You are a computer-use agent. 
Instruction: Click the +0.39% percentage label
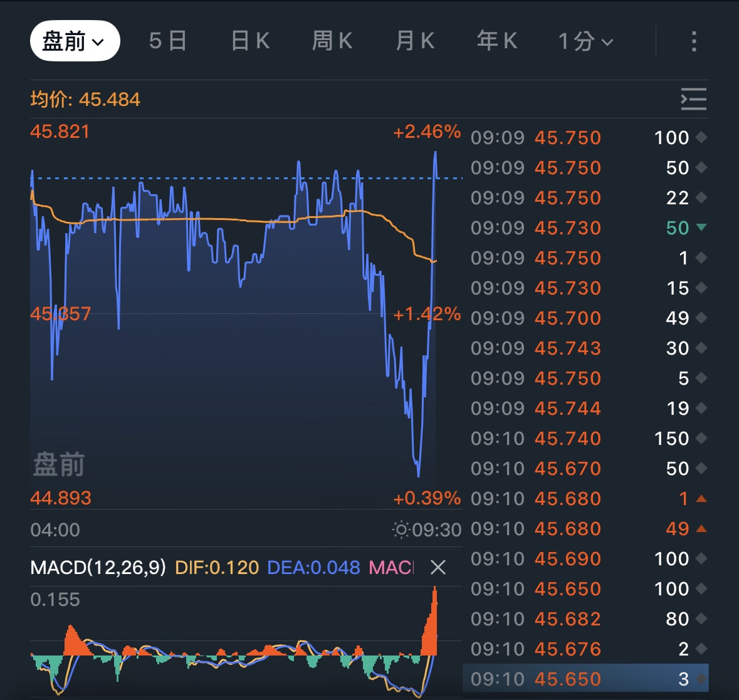point(426,498)
